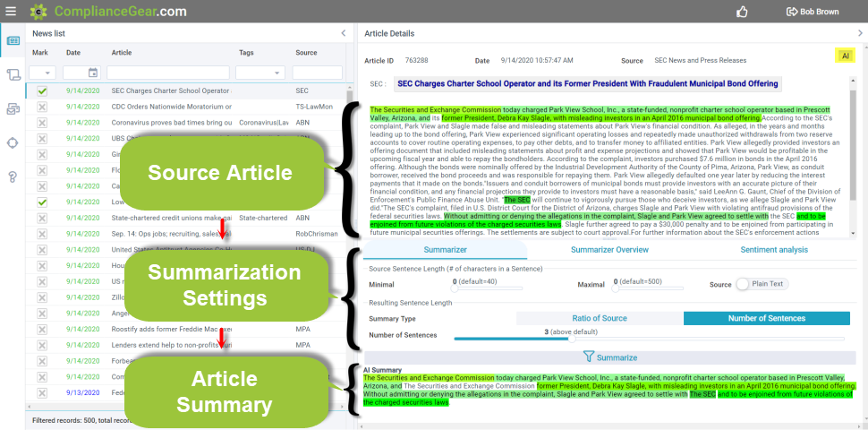Open the news sidebar icon
Image resolution: width=868 pixels, height=430 pixels.
coord(13,40)
